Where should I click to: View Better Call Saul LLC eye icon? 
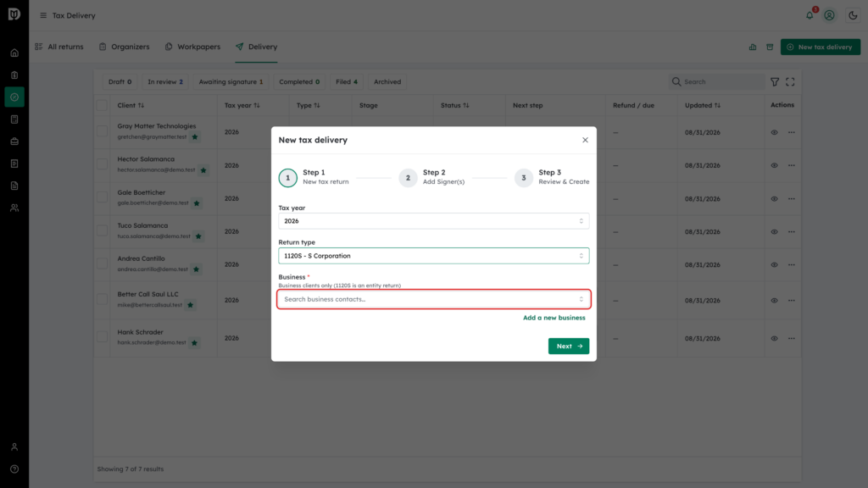774,301
